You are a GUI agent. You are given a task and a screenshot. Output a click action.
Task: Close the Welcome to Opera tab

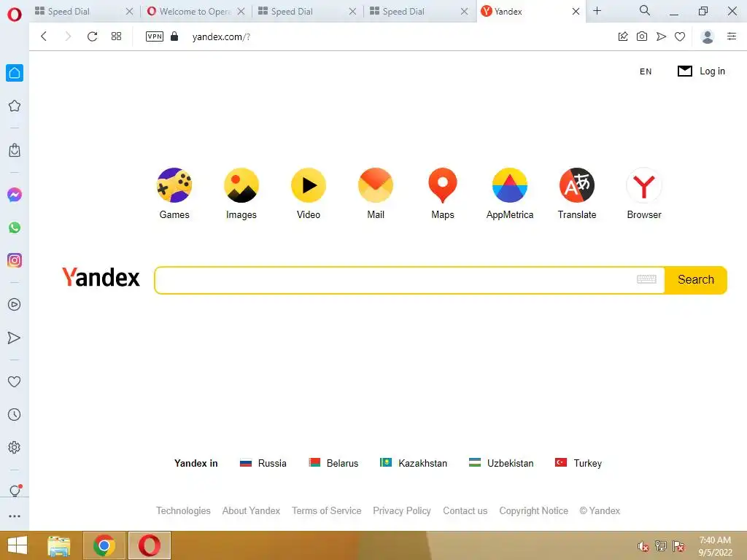(241, 12)
